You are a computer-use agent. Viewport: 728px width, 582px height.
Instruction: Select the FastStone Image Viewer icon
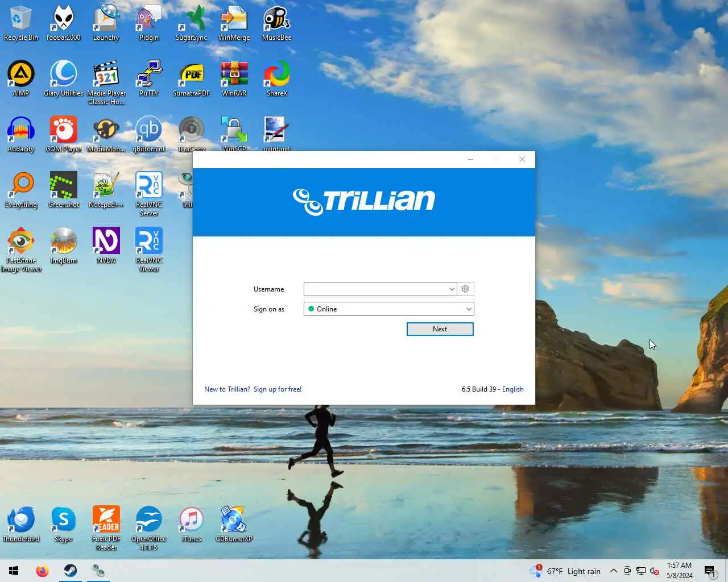click(20, 250)
